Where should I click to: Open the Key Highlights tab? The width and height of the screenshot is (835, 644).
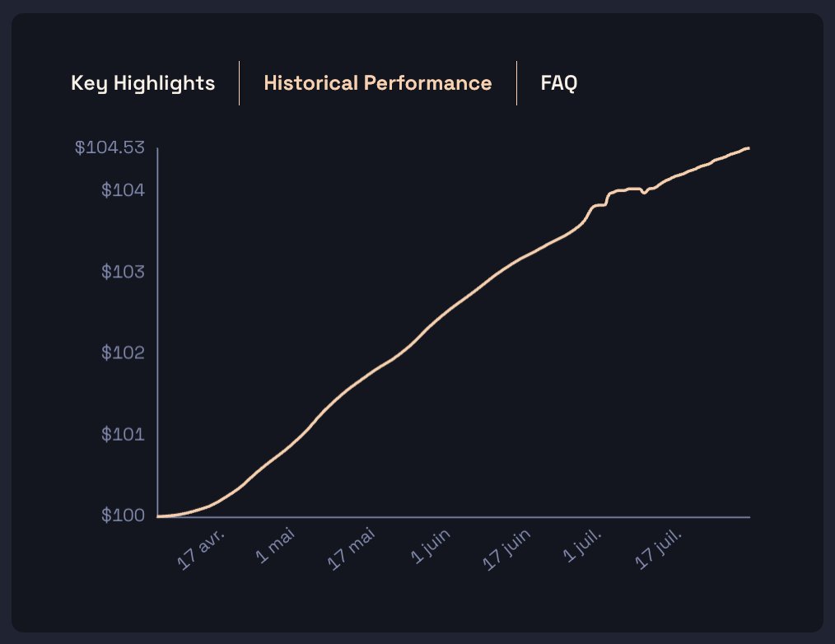click(142, 84)
